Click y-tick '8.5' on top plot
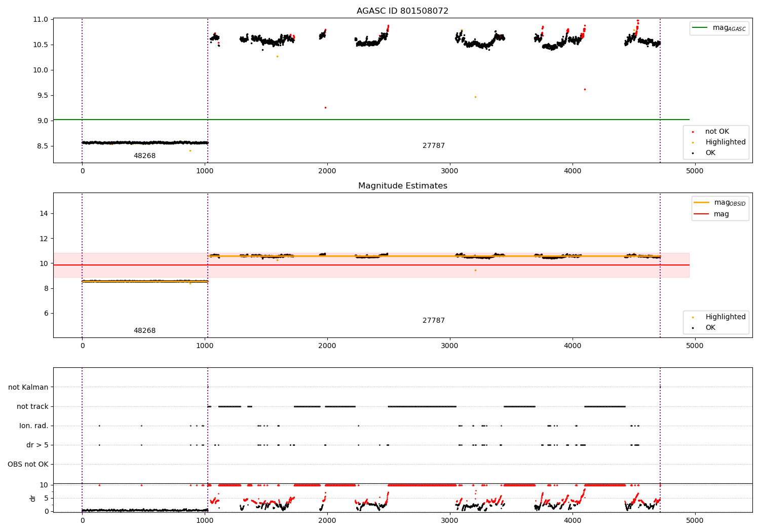 (x=43, y=146)
